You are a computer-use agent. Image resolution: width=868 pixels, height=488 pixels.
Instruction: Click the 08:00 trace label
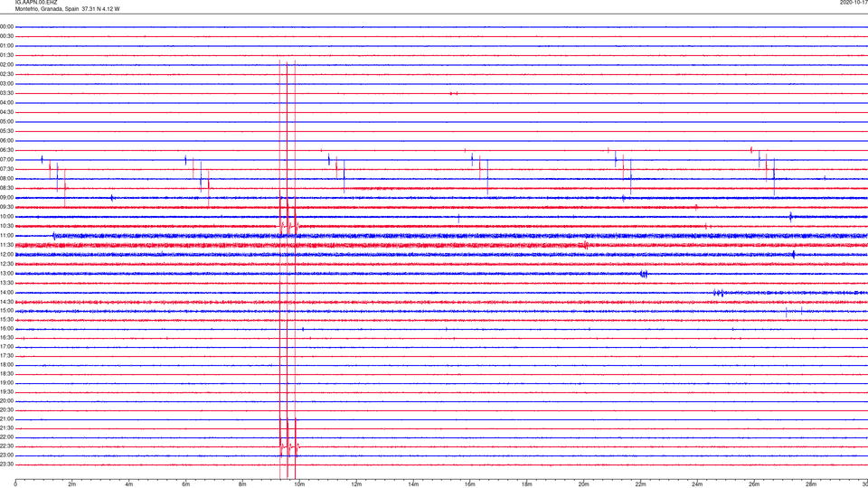tap(6, 179)
